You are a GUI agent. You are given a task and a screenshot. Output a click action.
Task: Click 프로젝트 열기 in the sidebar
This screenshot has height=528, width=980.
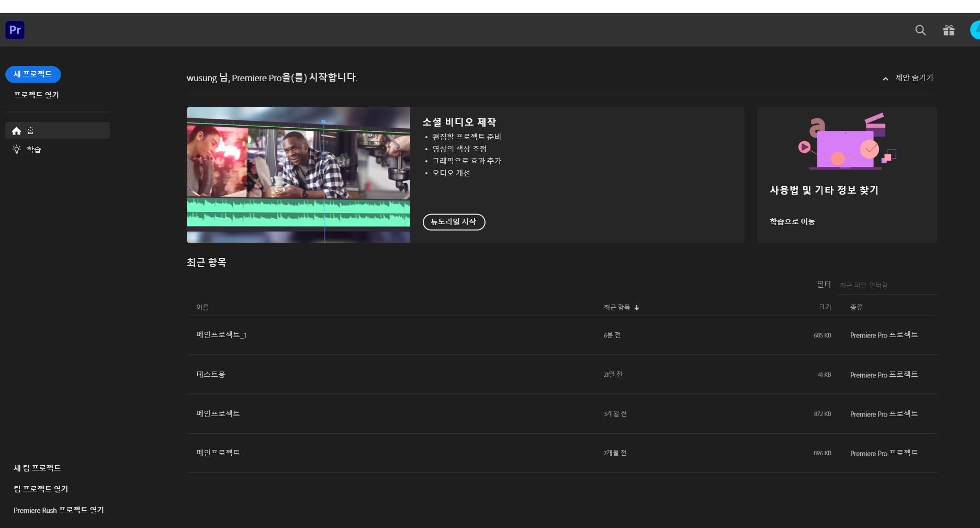tap(36, 95)
